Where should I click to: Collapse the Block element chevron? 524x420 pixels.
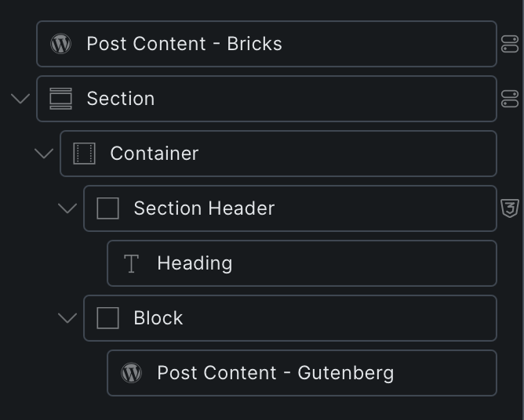pyautogui.click(x=67, y=318)
